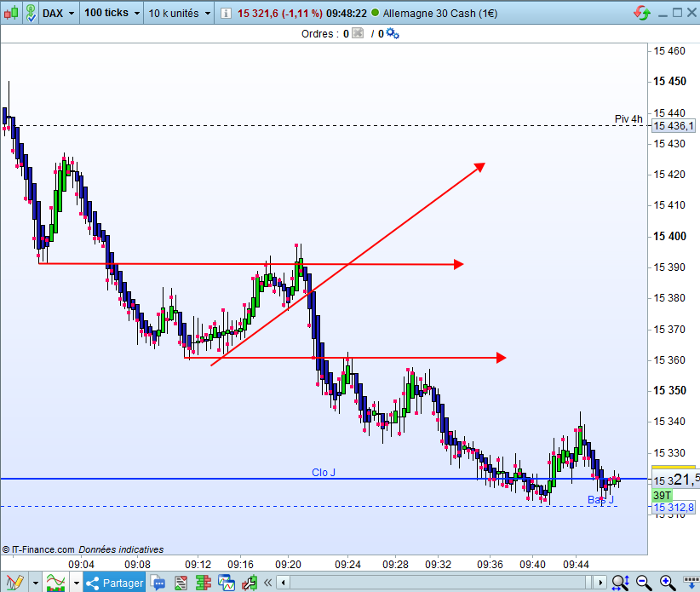
Task: Zoom out with minus magnifier
Action: pyautogui.click(x=644, y=583)
